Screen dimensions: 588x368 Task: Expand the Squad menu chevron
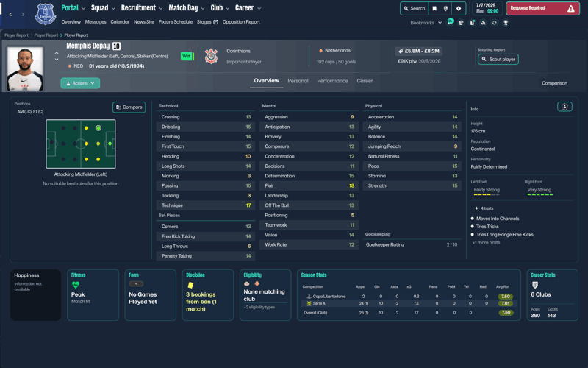[113, 8]
